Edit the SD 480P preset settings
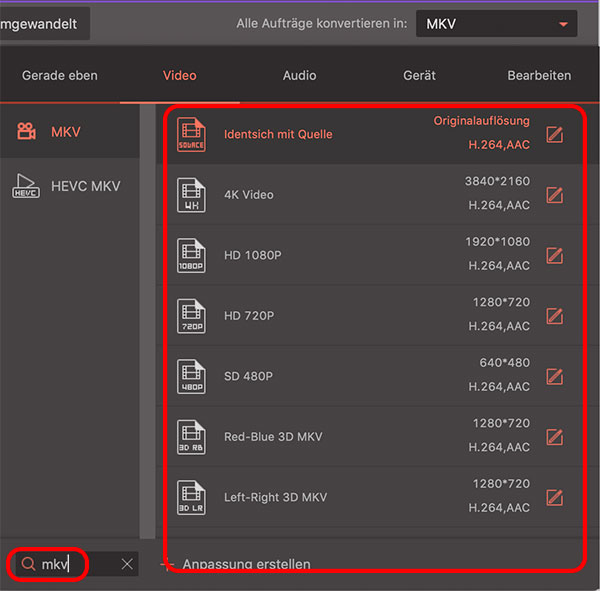The height and width of the screenshot is (591, 600). [554, 376]
